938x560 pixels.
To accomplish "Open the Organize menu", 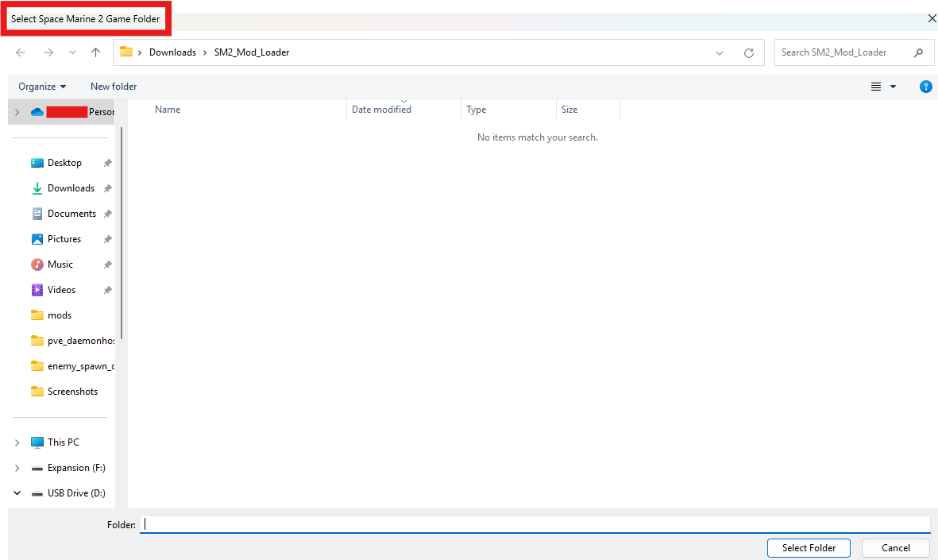I will 42,87.
